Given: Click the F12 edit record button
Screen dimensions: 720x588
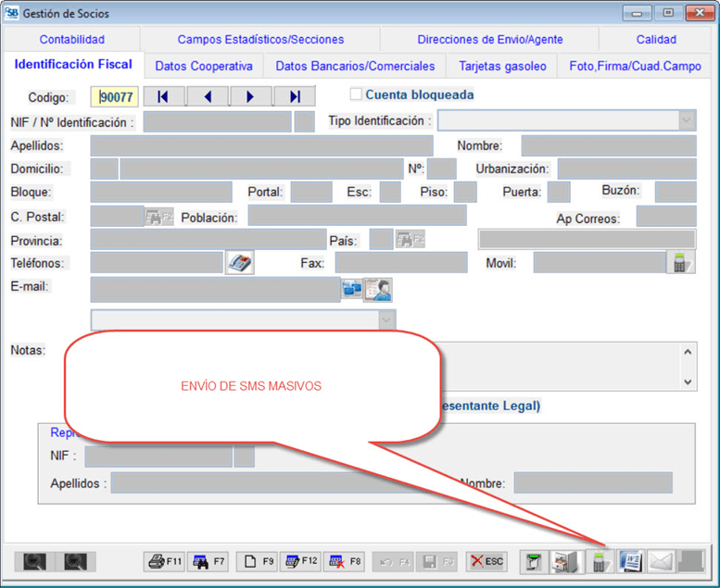Looking at the screenshot, I should click(300, 561).
